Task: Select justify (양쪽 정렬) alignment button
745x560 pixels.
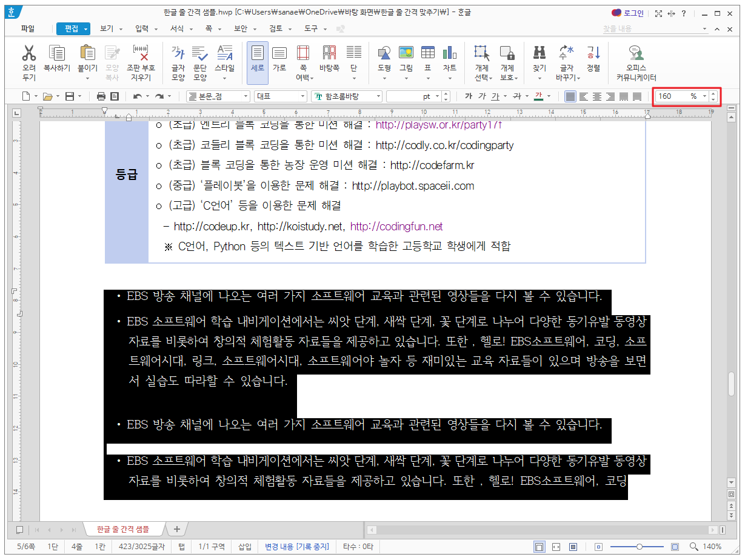Action: (570, 96)
